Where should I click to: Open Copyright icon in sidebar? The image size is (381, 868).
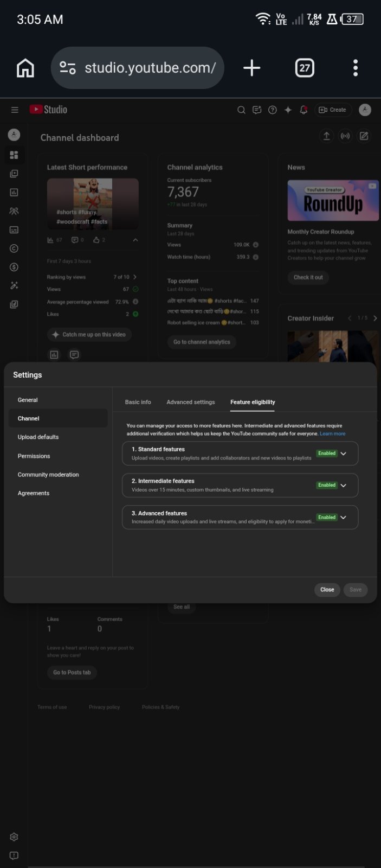click(14, 248)
